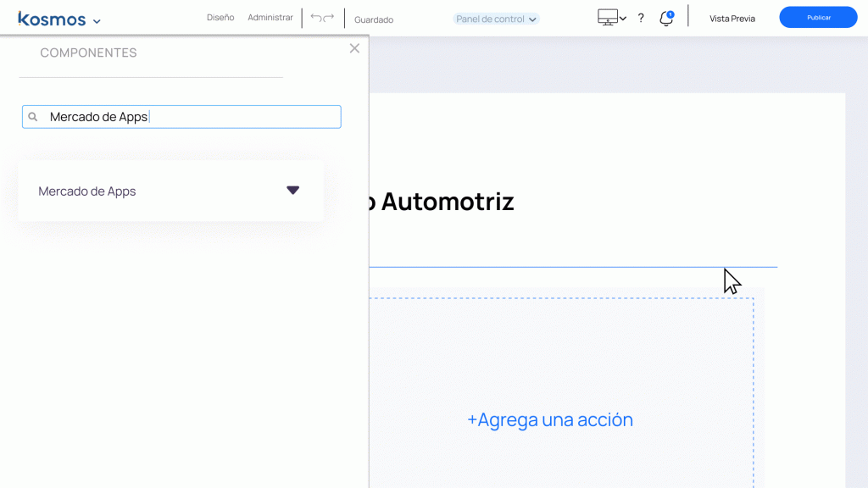Click the COMPONENTES panel title

point(88,53)
